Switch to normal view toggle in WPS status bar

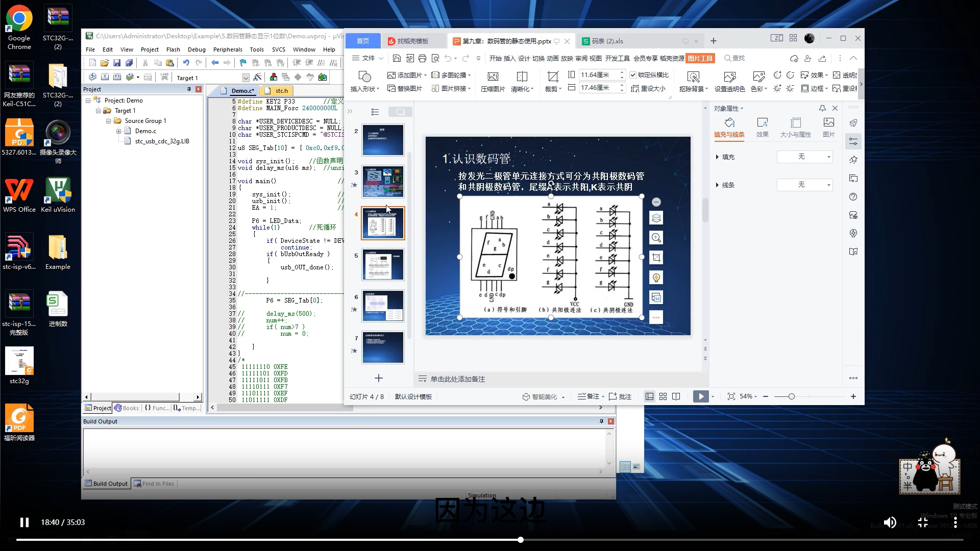click(649, 396)
